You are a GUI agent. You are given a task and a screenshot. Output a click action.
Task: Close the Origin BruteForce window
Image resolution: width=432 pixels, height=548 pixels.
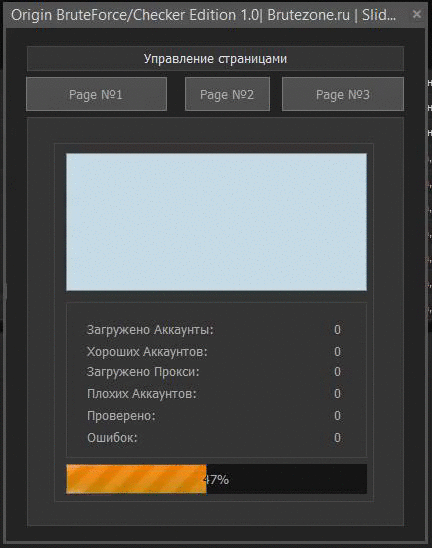[417, 14]
